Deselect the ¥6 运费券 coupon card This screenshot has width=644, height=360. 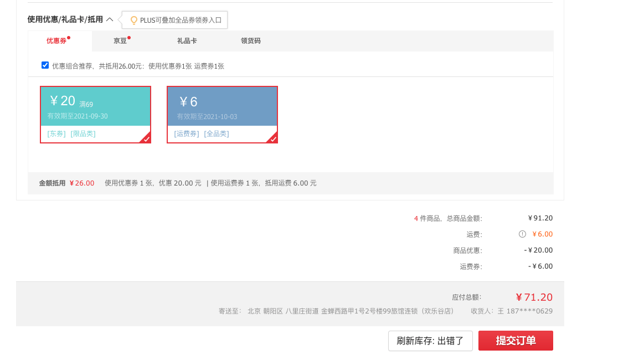point(222,115)
